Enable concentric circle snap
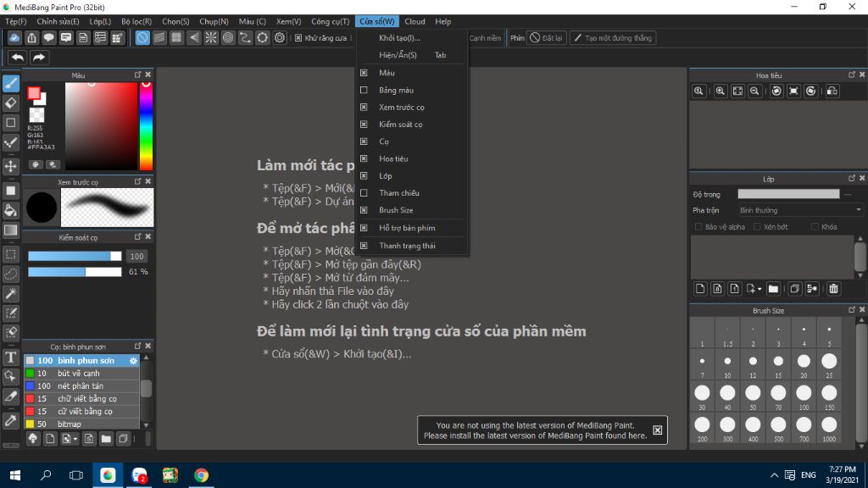The height and width of the screenshot is (488, 868). (228, 37)
